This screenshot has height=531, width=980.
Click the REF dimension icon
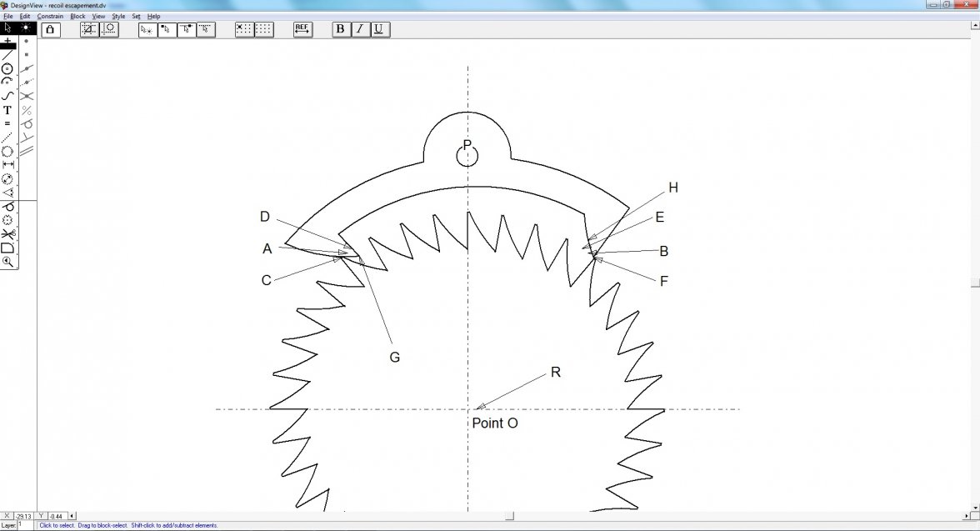(302, 29)
